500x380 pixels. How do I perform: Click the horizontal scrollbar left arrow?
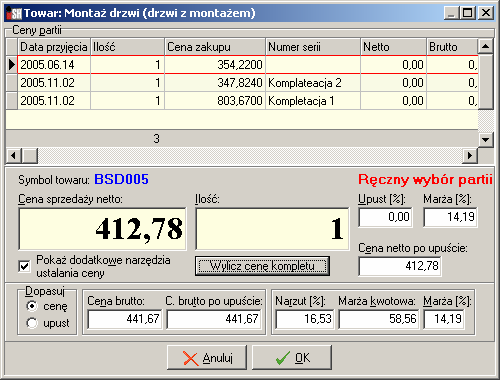(x=14, y=155)
